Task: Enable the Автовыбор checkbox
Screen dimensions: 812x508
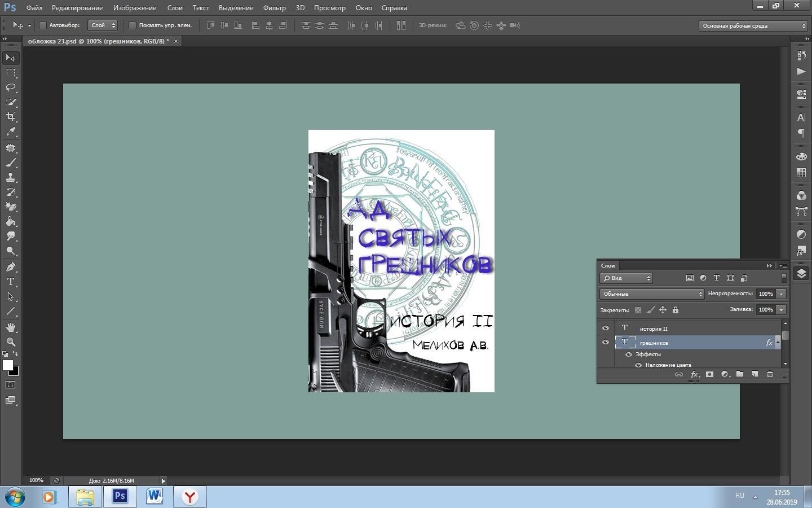Action: pyautogui.click(x=43, y=25)
